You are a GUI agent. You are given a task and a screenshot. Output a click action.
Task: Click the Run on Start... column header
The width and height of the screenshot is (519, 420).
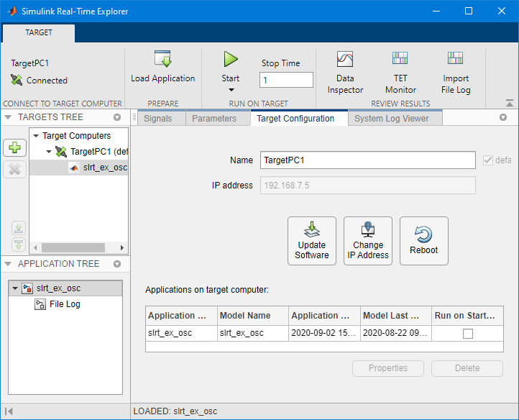tap(468, 316)
